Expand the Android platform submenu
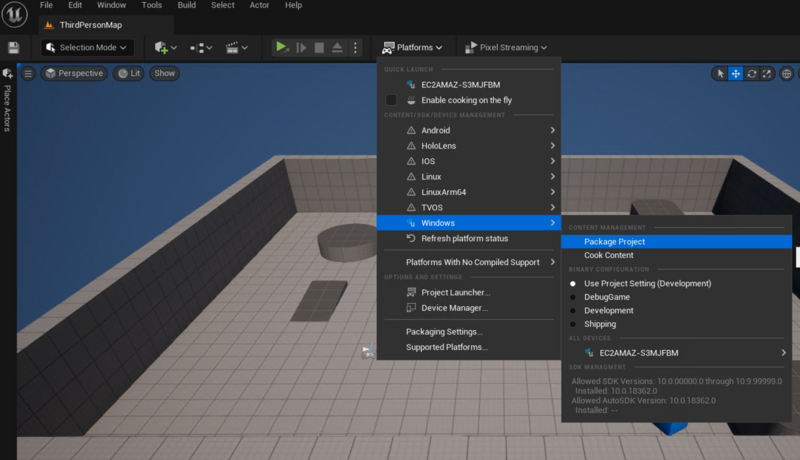 pos(469,131)
